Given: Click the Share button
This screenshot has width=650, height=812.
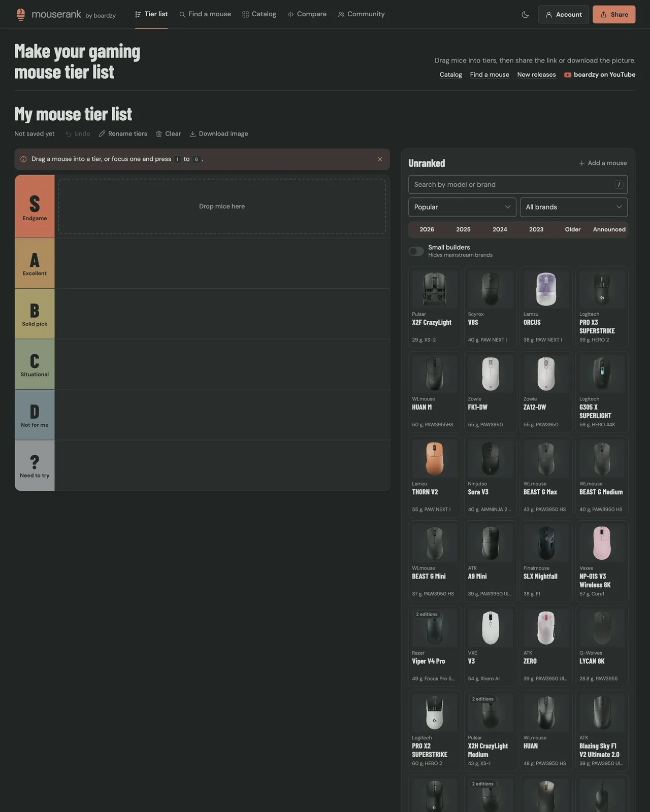Looking at the screenshot, I should click(614, 15).
